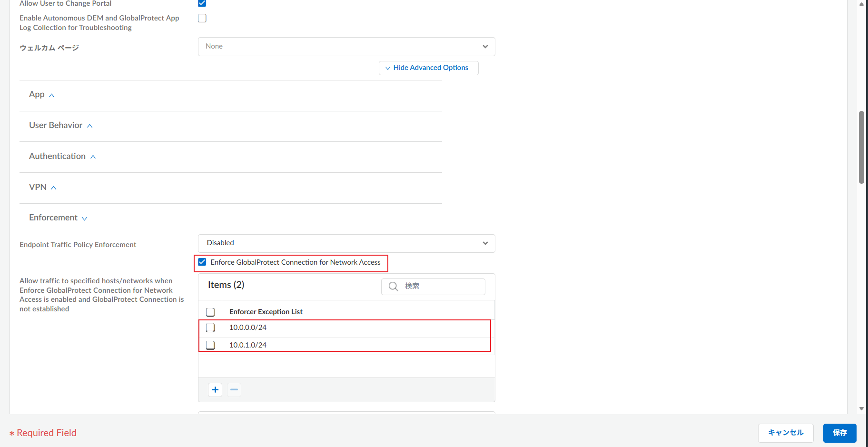Viewport: 868px width, 447px height.
Task: Click the minus icon to remove exception
Action: [x=234, y=390]
